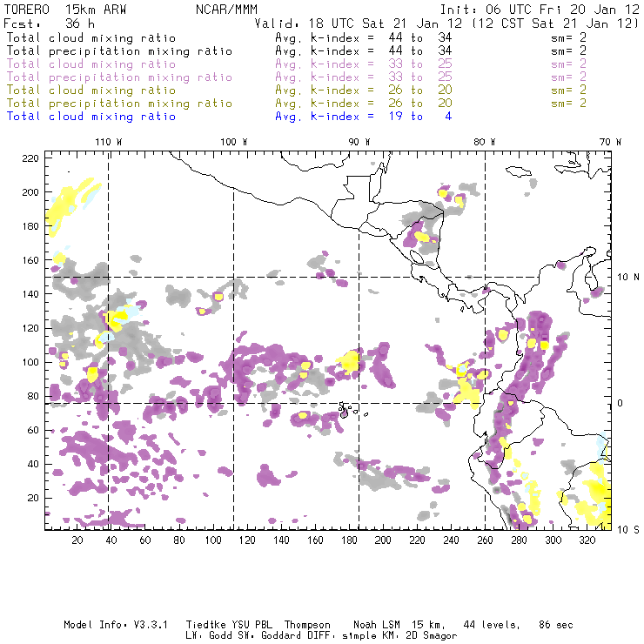644x644 pixels.
Task: Select the blue "Total cloud mixing ratio" legend line
Action: point(91,117)
